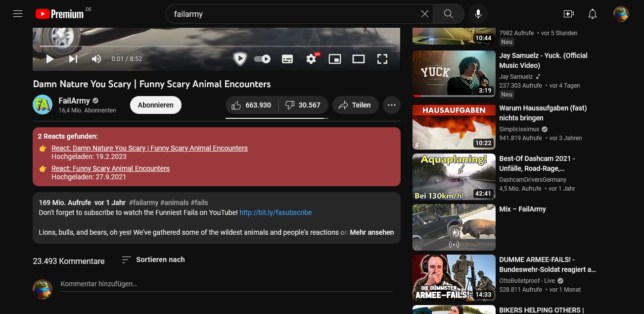Screen dimensions: 644x314
Task: Click the Damn Nature You Scary video title
Action: pos(152,84)
